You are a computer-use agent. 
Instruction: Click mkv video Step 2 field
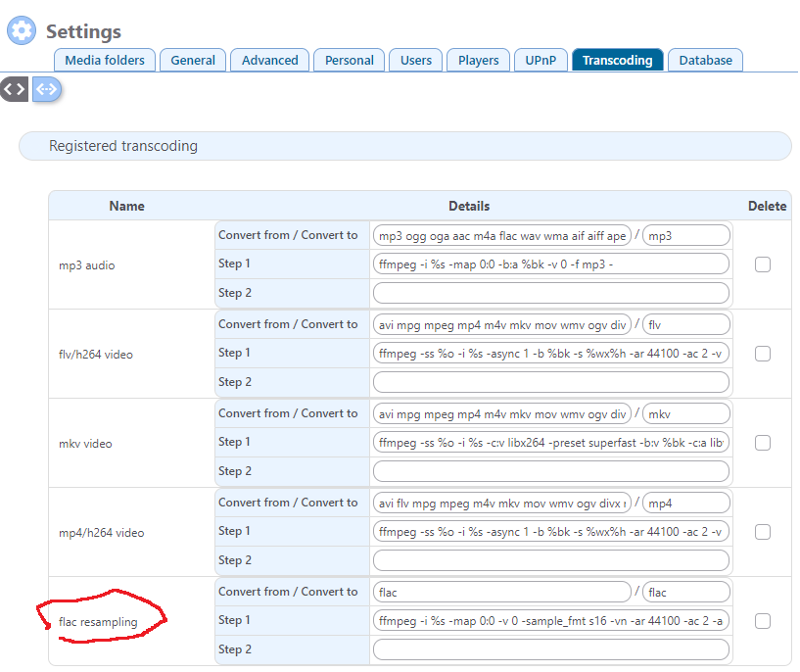point(551,471)
